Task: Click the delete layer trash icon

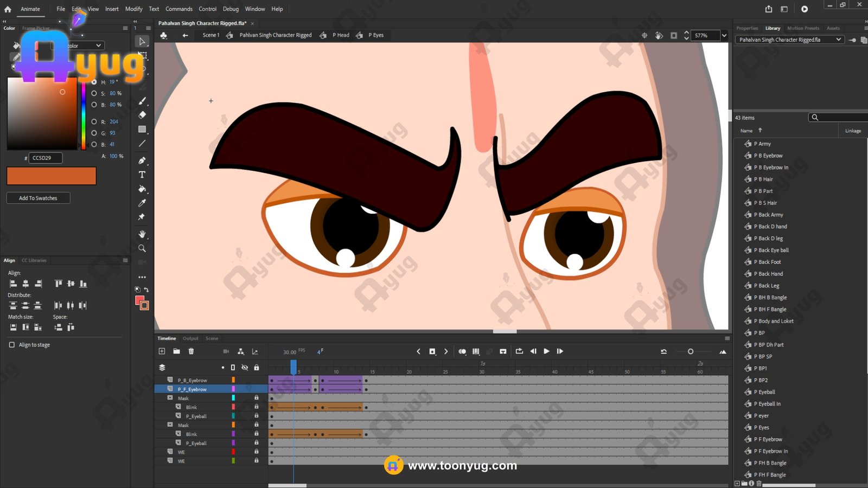Action: coord(191,351)
